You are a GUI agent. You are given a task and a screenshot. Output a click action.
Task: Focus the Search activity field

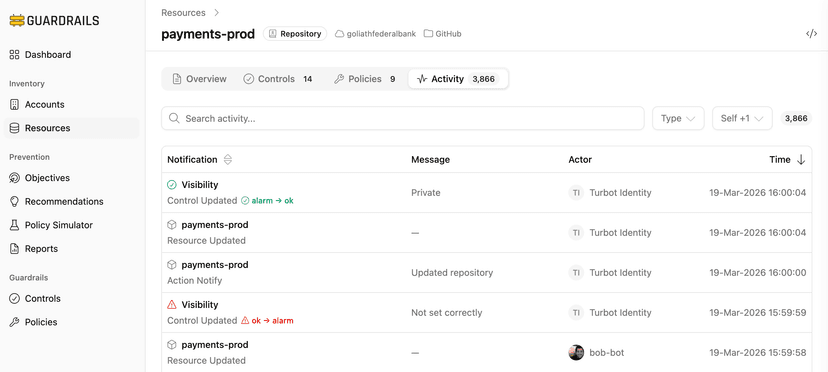point(402,118)
